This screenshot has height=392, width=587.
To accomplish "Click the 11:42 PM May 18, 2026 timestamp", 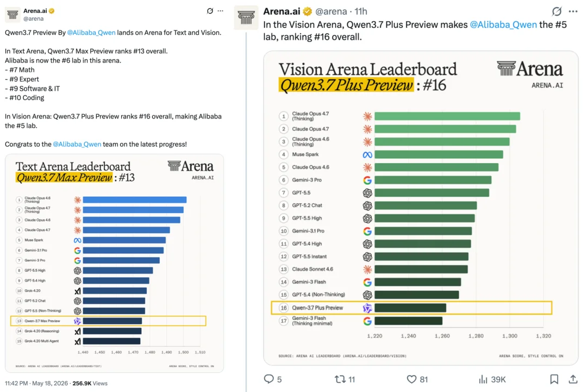I will [36, 383].
